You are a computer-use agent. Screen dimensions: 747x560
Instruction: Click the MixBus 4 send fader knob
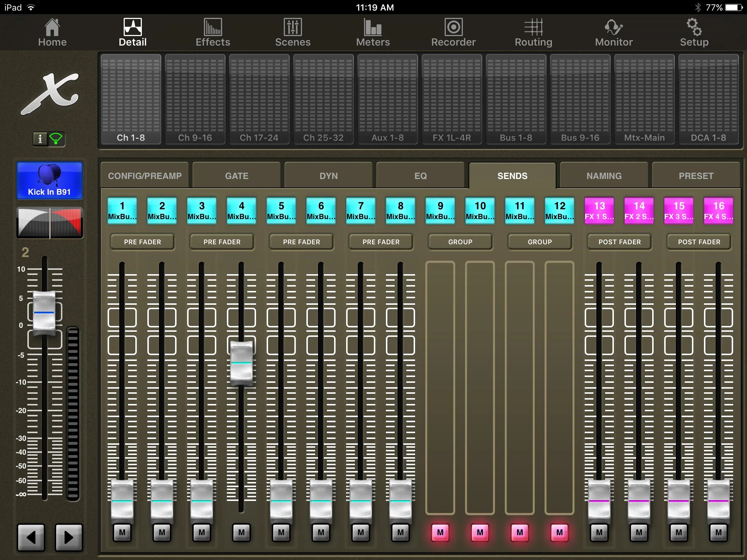241,363
